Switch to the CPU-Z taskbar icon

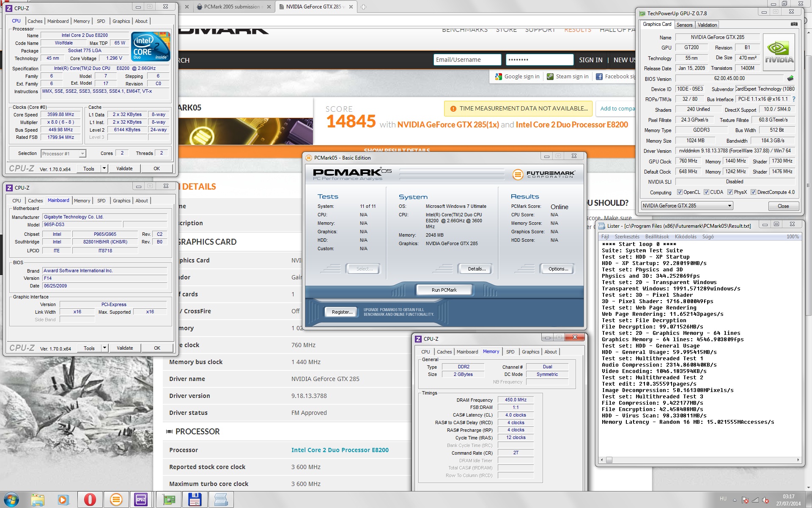pyautogui.click(x=141, y=500)
